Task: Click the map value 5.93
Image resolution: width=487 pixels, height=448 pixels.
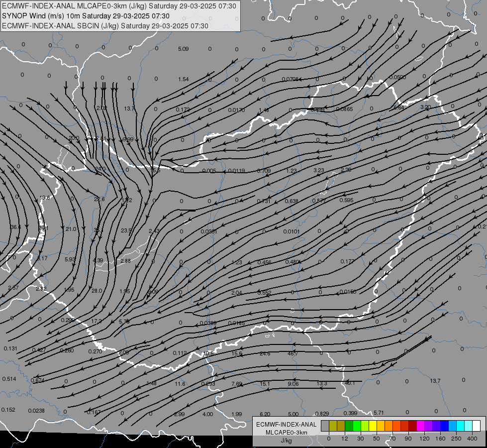Action: [x=70, y=259]
